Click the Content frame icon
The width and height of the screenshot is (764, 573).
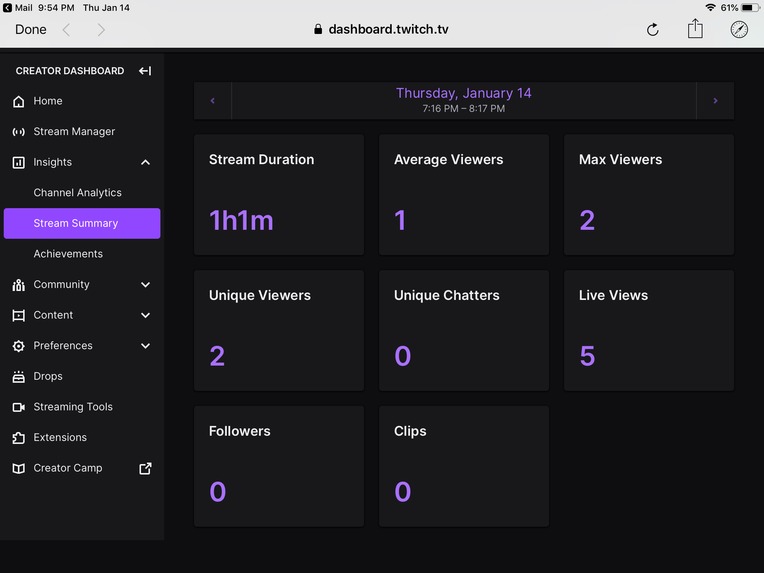pyautogui.click(x=19, y=316)
